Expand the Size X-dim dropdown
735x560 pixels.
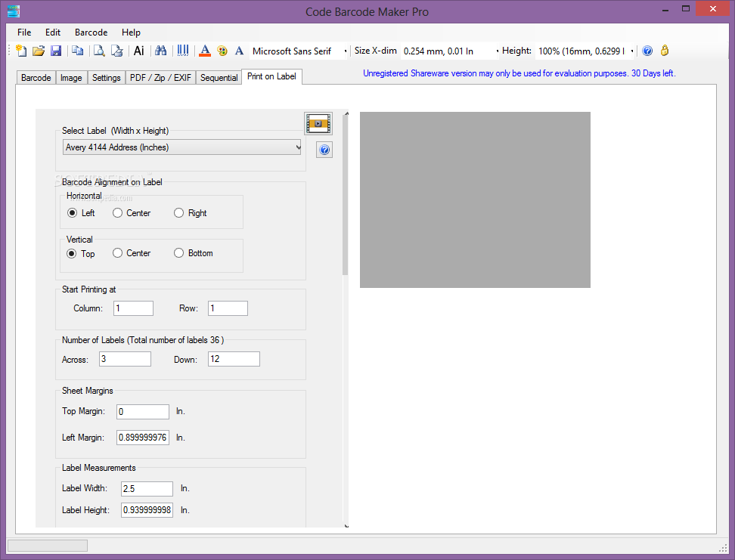tap(497, 51)
